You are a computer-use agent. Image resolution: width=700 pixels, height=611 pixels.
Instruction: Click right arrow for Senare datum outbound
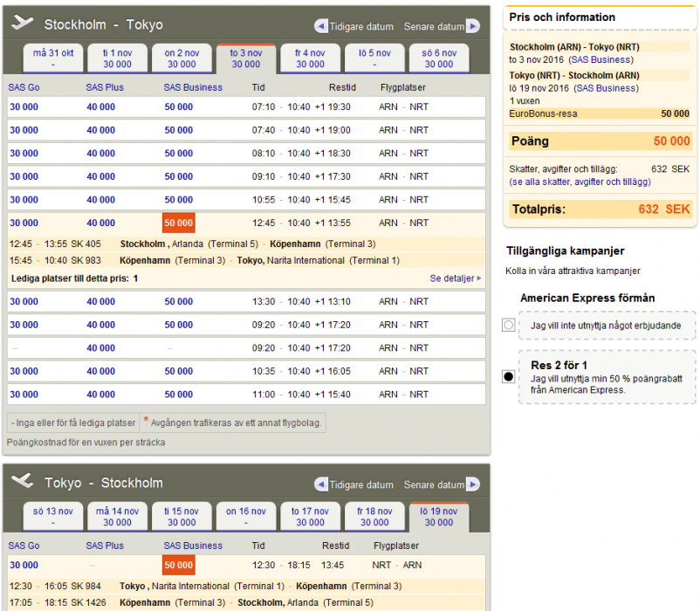pos(473,26)
